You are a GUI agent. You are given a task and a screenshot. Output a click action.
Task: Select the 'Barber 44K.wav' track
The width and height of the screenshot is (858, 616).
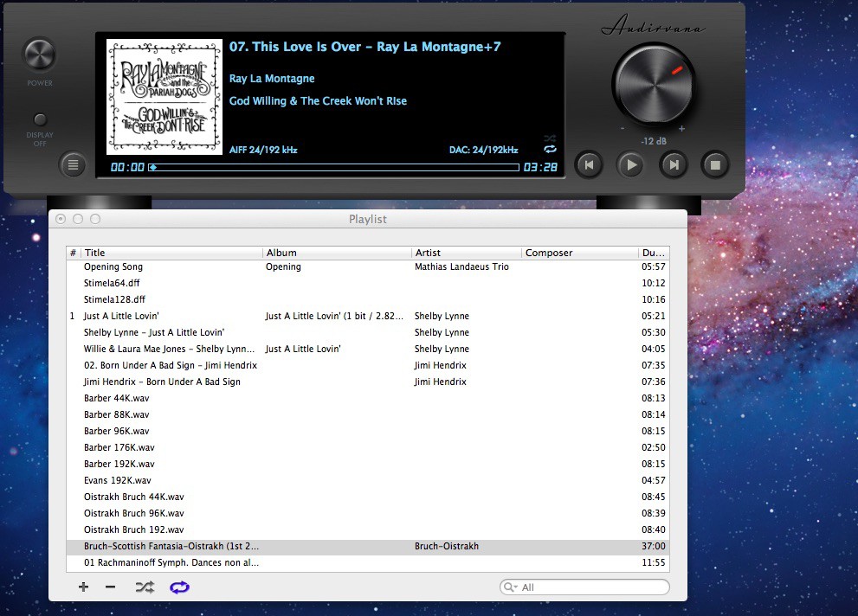[368, 398]
